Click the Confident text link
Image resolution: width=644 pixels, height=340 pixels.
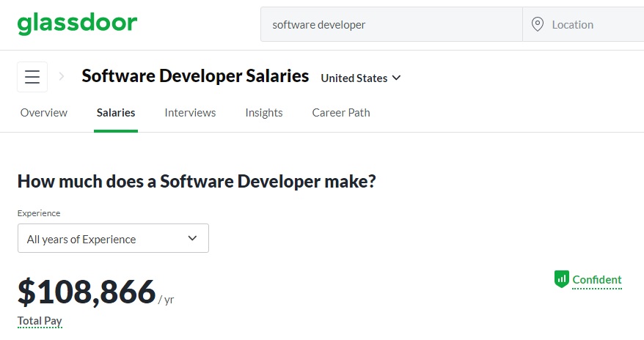point(597,279)
